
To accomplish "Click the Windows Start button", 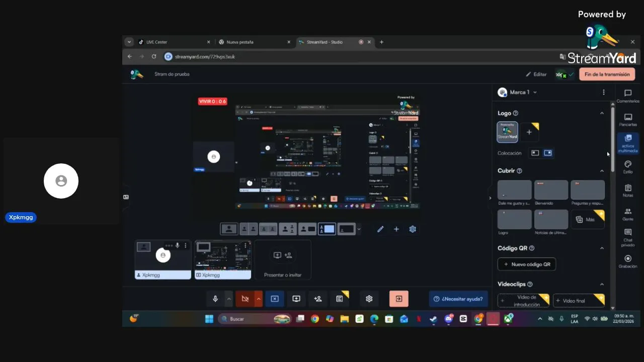I will tap(209, 319).
